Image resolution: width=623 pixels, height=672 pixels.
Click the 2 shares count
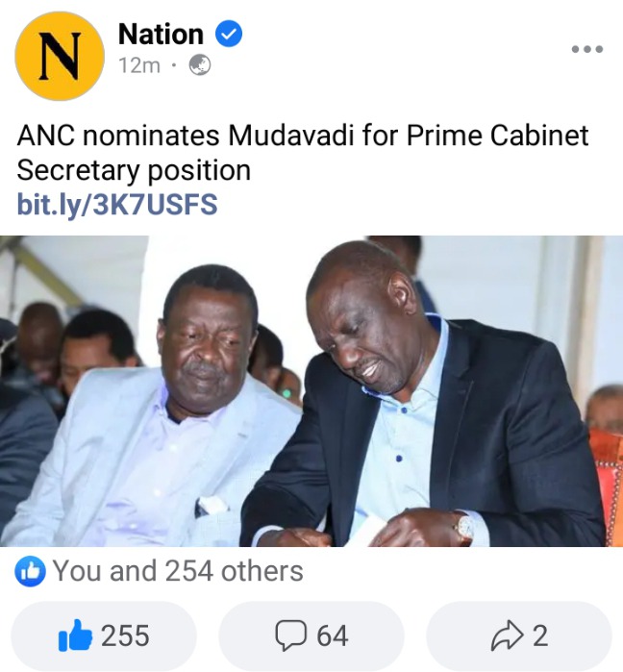click(x=540, y=635)
